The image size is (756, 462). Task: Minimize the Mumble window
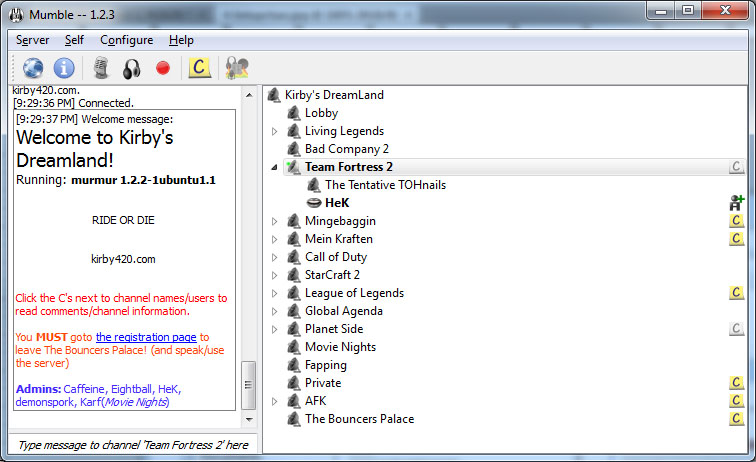click(x=662, y=11)
